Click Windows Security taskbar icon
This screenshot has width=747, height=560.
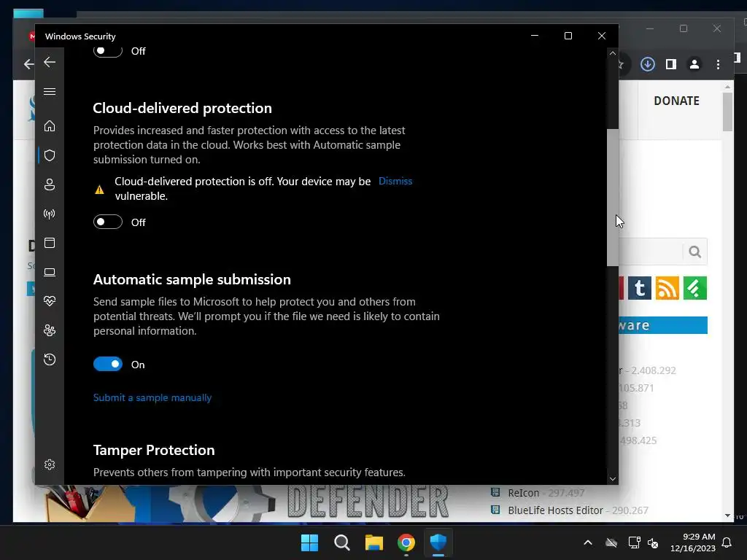coord(438,542)
